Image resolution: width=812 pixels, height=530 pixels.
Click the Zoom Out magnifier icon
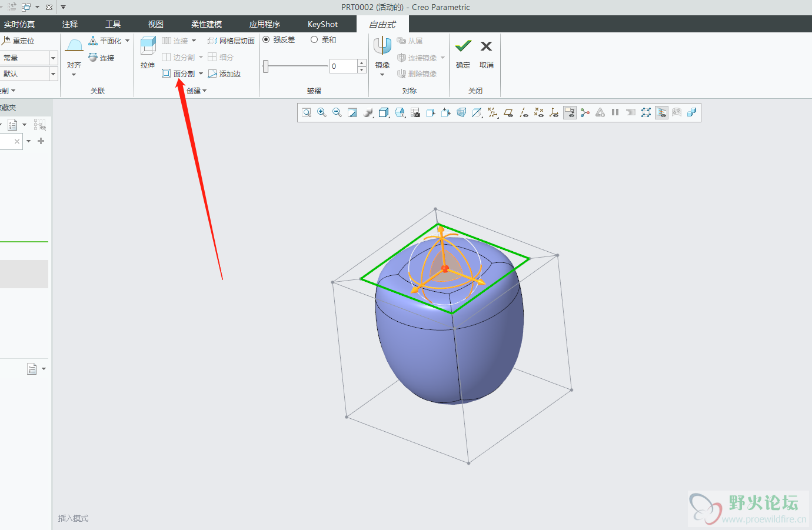(337, 112)
